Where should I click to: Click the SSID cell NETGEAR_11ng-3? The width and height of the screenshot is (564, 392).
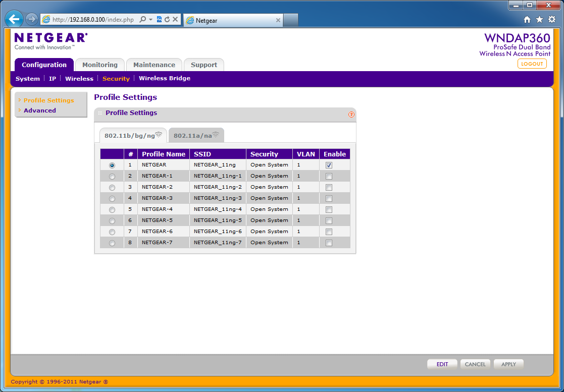pyautogui.click(x=218, y=198)
